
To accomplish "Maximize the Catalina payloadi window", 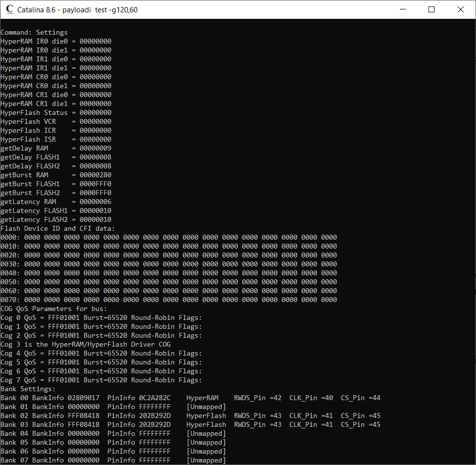I will (x=431, y=9).
